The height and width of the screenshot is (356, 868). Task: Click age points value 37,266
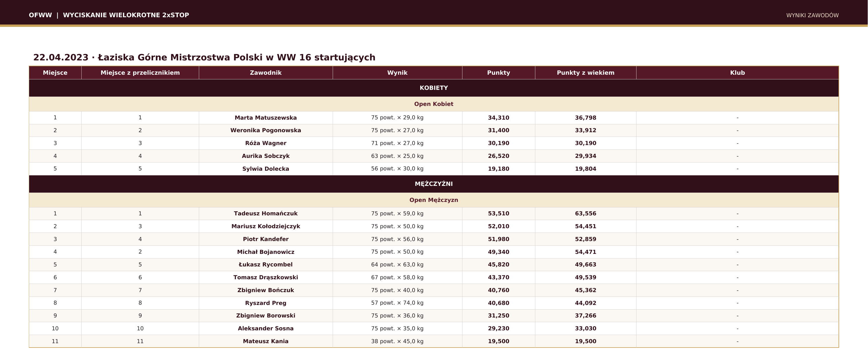coord(586,315)
